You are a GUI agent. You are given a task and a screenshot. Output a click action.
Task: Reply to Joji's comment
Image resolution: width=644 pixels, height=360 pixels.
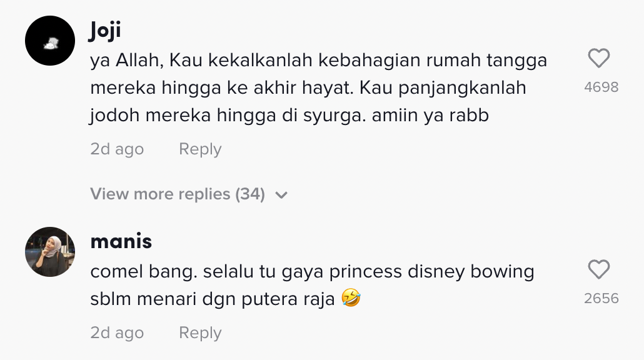200,149
